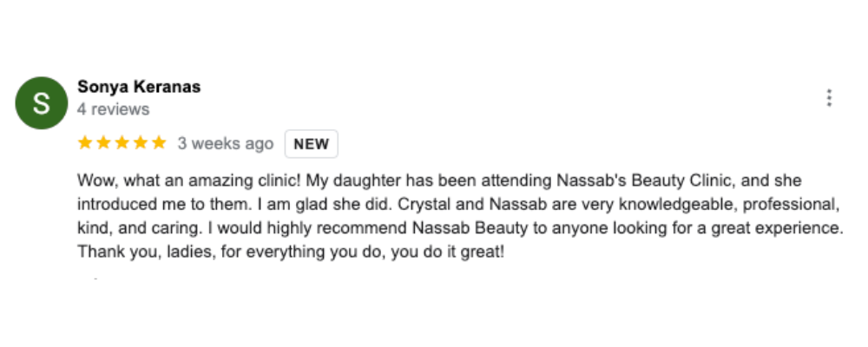Click the green S profile avatar
This screenshot has width=868, height=347.
click(42, 103)
